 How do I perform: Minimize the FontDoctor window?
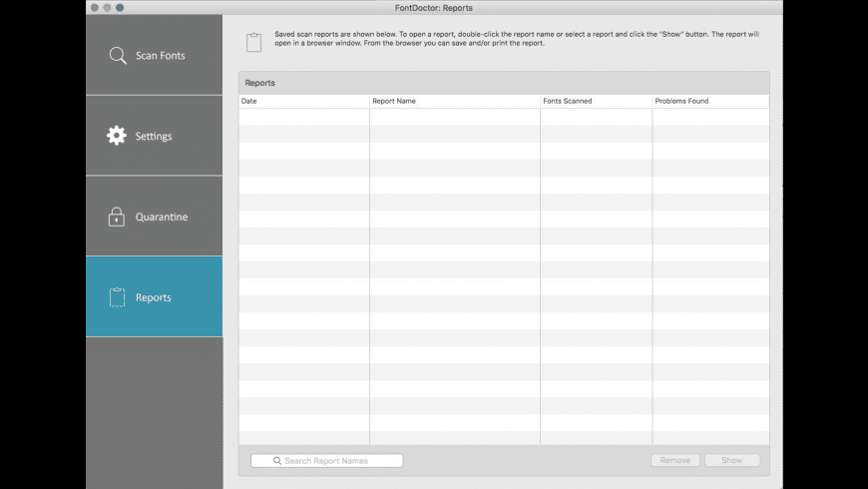[x=107, y=8]
